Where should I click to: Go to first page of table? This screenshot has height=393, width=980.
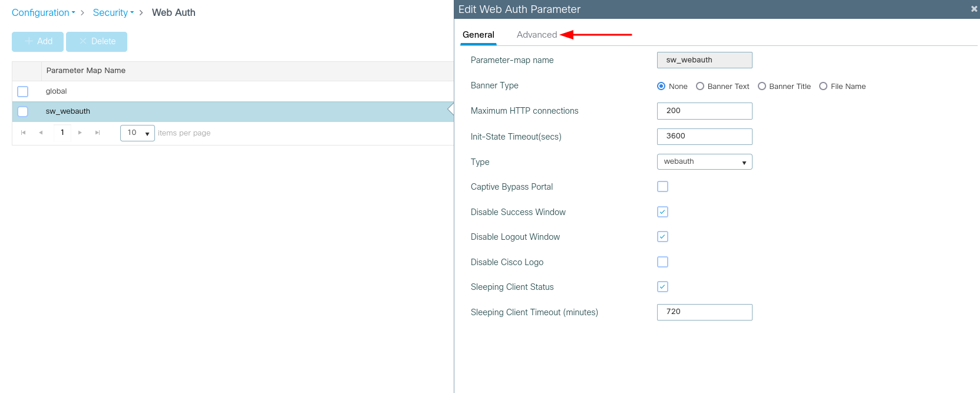23,133
